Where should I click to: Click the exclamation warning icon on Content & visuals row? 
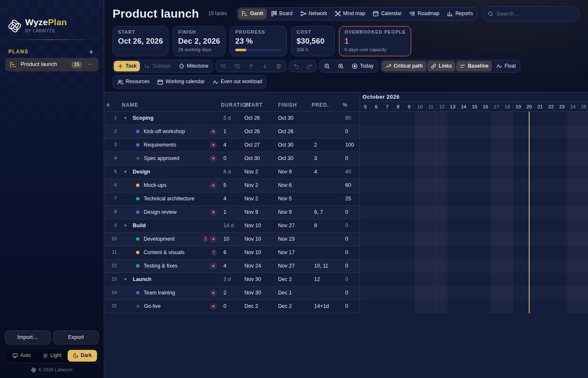click(x=214, y=252)
